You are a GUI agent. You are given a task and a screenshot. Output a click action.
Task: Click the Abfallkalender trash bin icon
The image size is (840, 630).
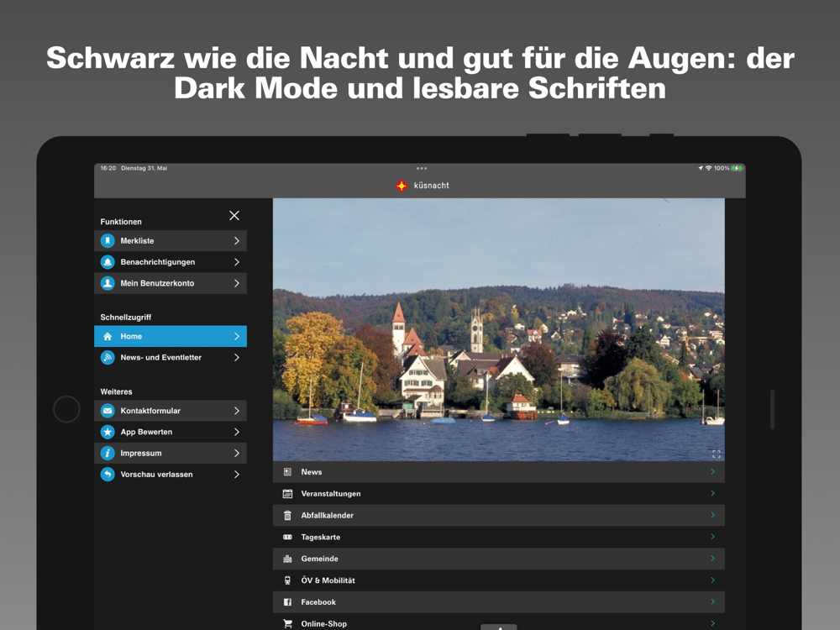[287, 516]
